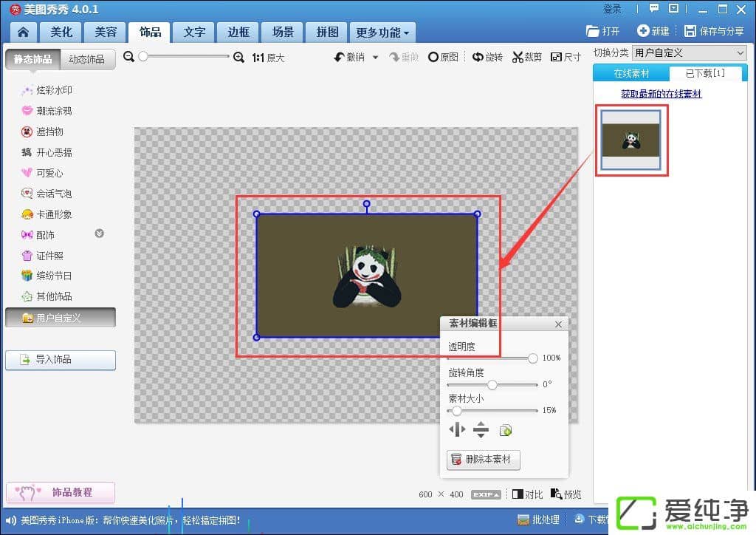Switch to the 文字 tab
The width and height of the screenshot is (756, 535).
pyautogui.click(x=194, y=33)
